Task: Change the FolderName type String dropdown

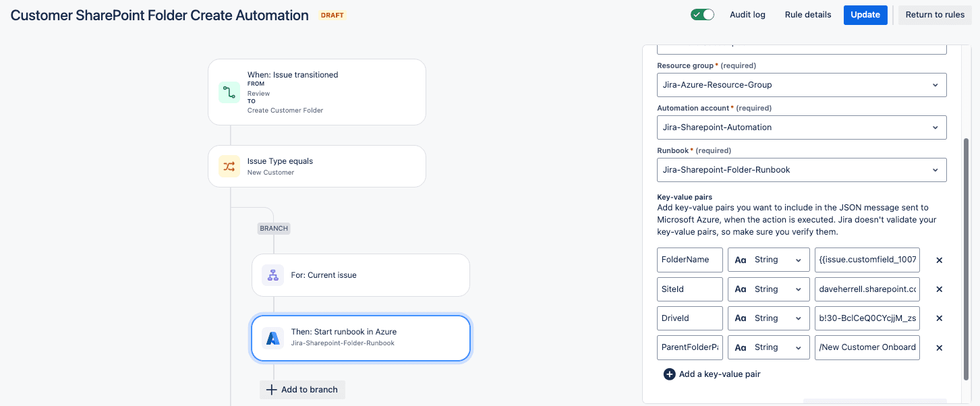Action: coord(769,260)
